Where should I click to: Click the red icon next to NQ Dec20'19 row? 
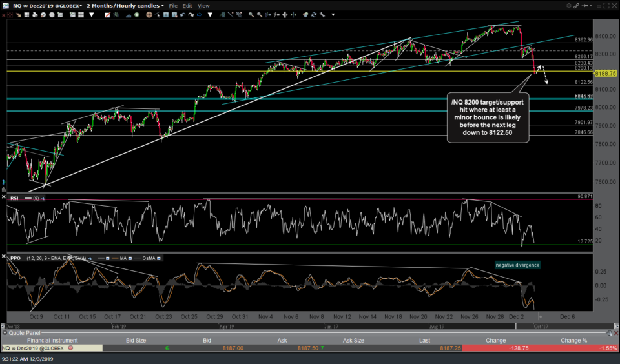click(71, 349)
